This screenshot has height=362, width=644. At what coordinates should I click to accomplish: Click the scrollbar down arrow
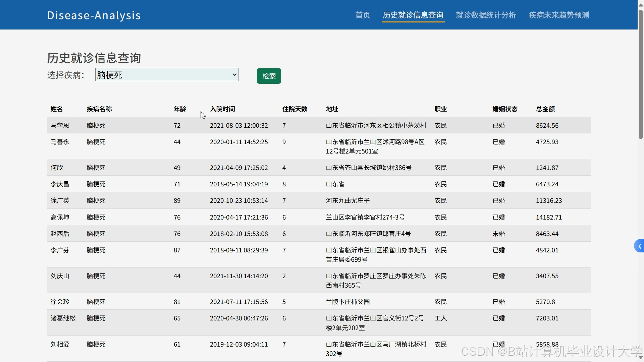641,358
